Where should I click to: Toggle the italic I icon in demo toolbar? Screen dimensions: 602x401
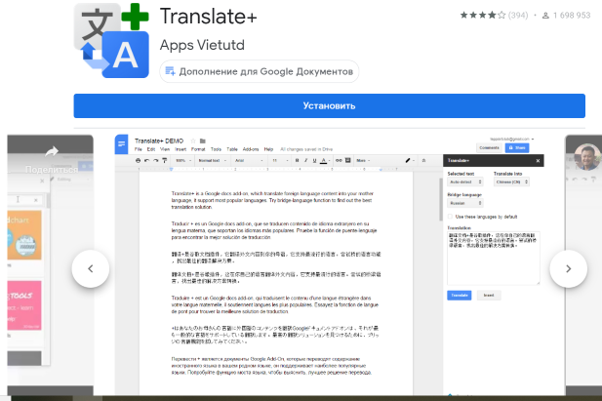point(306,161)
